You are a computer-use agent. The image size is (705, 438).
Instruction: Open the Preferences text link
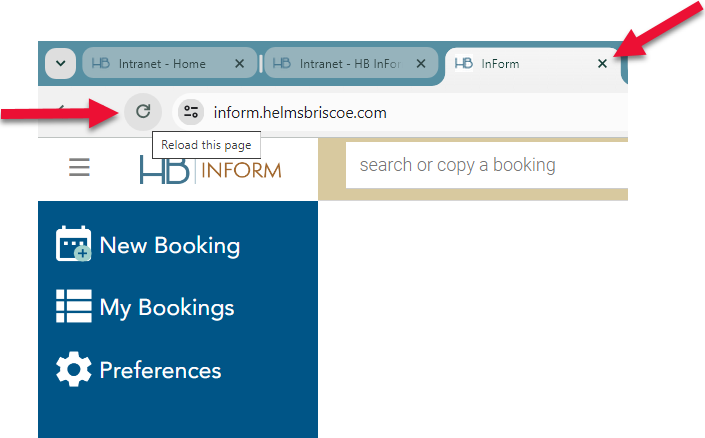click(x=160, y=370)
